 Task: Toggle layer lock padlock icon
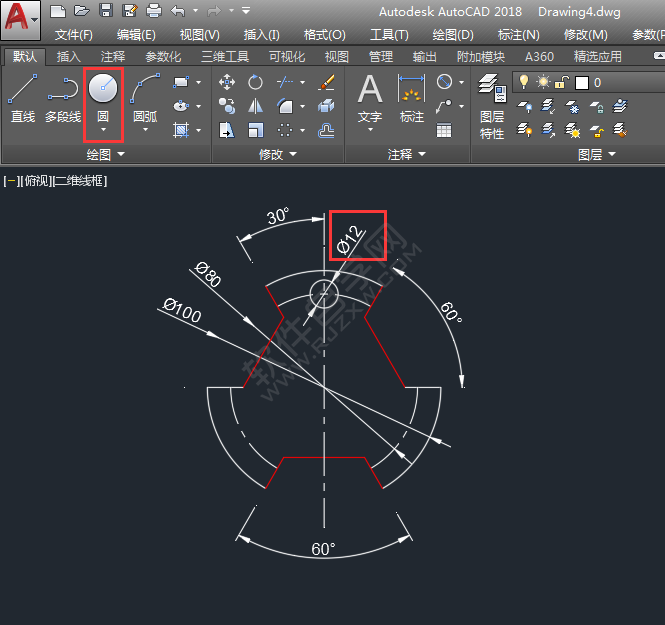562,82
